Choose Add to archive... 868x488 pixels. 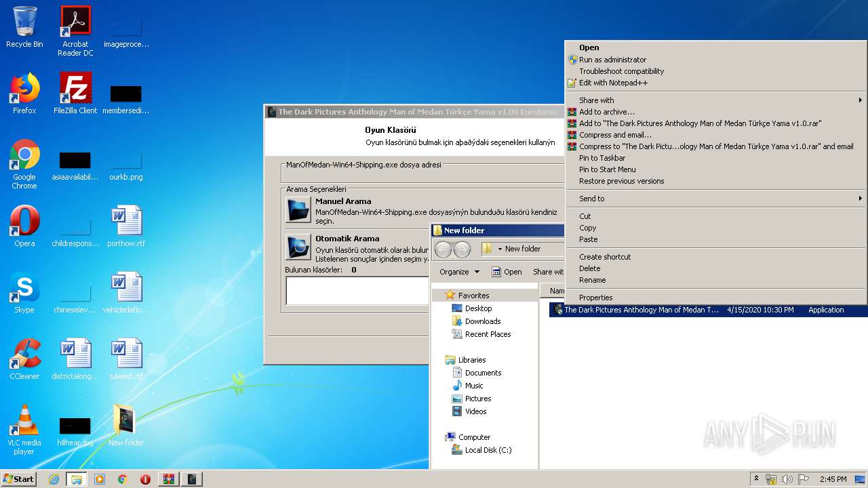716,112
